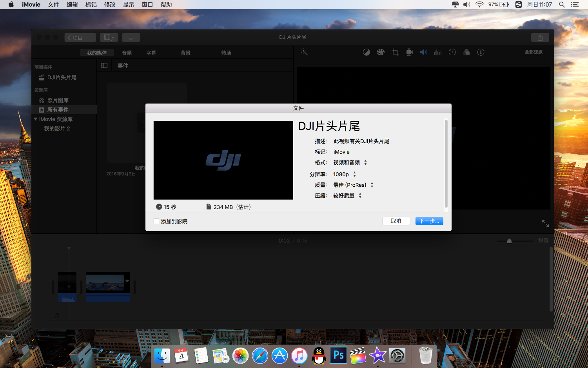The width and height of the screenshot is (588, 368).
Task: Select the crop tool icon
Action: point(395,52)
